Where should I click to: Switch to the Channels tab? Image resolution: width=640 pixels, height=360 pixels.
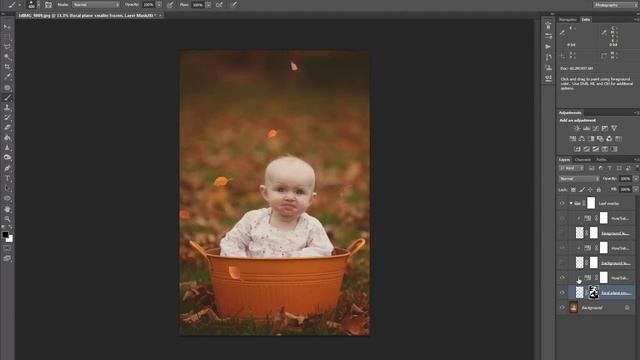[582, 160]
